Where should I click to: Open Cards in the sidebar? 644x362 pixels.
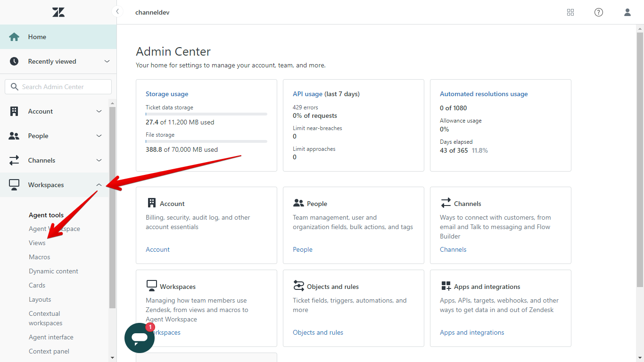pos(37,285)
